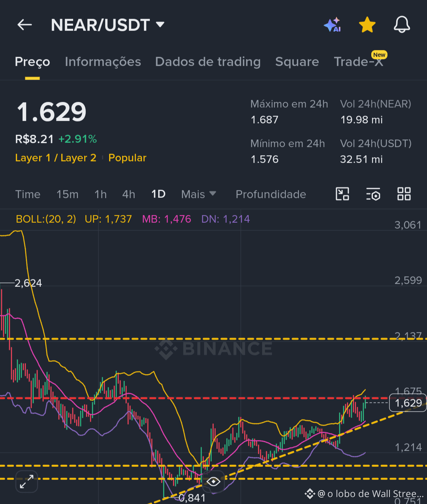Image resolution: width=427 pixels, height=504 pixels.
Task: Tap the 0,841 low price marker
Action: pos(192,498)
